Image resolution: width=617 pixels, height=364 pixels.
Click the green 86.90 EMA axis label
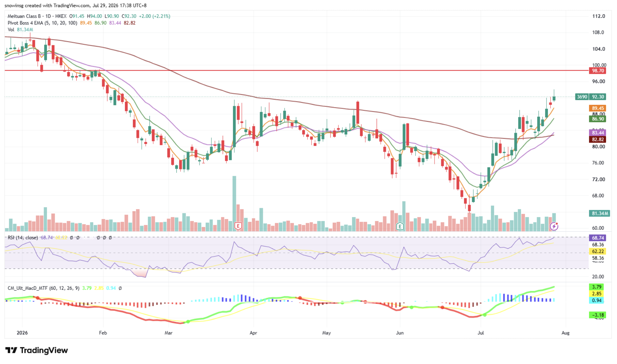[x=598, y=119]
